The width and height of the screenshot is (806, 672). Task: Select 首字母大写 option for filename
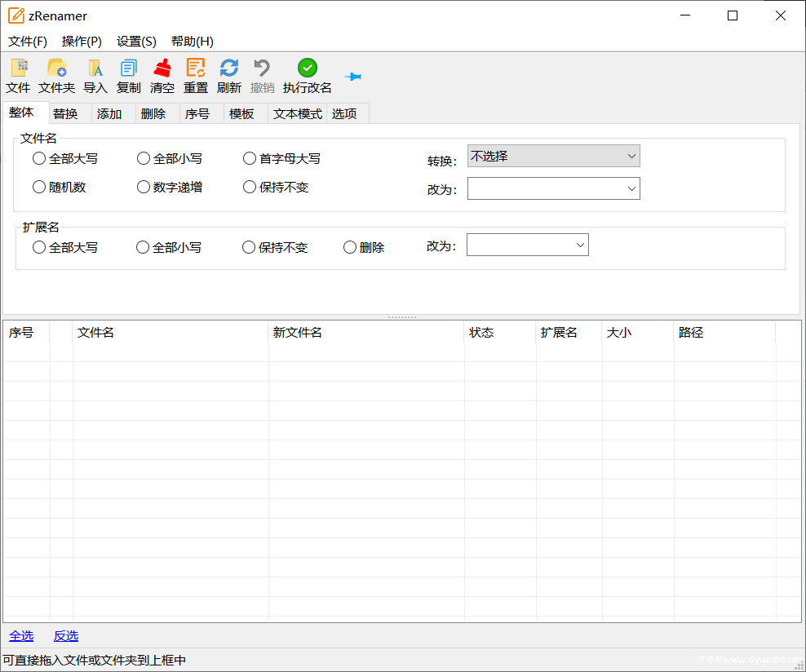(x=249, y=158)
